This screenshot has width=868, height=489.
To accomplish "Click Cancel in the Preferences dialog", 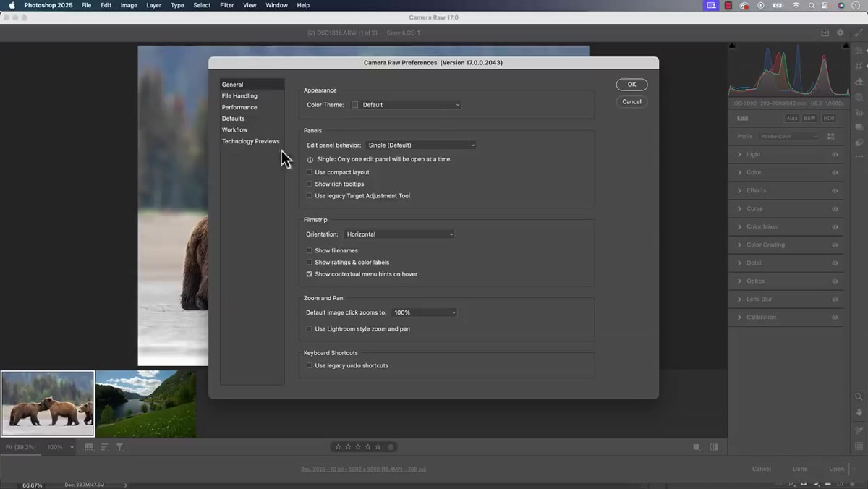I will (x=631, y=101).
